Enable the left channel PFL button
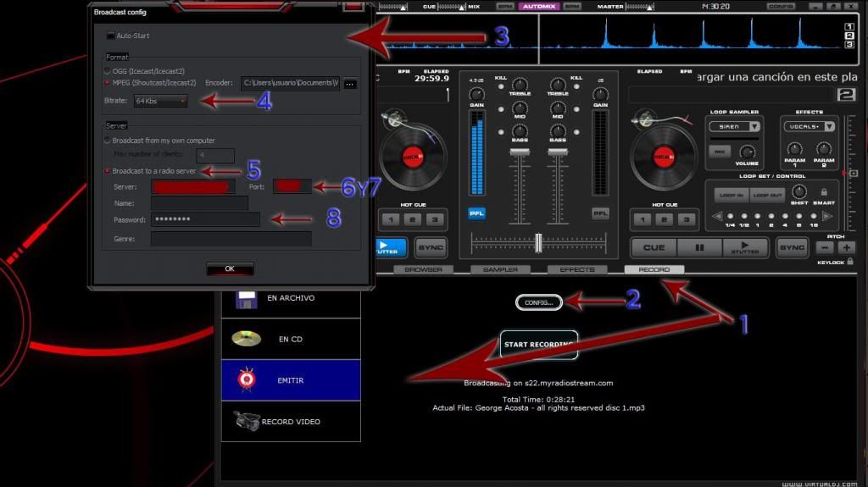 476,213
